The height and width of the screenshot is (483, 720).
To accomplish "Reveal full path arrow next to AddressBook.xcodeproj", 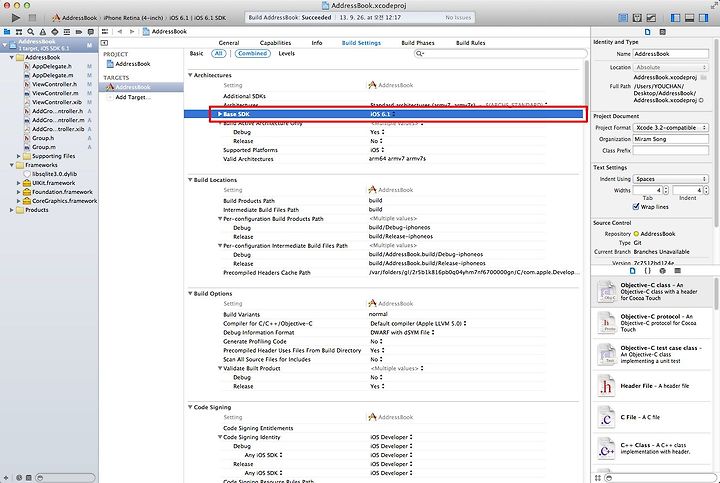I will click(x=701, y=100).
